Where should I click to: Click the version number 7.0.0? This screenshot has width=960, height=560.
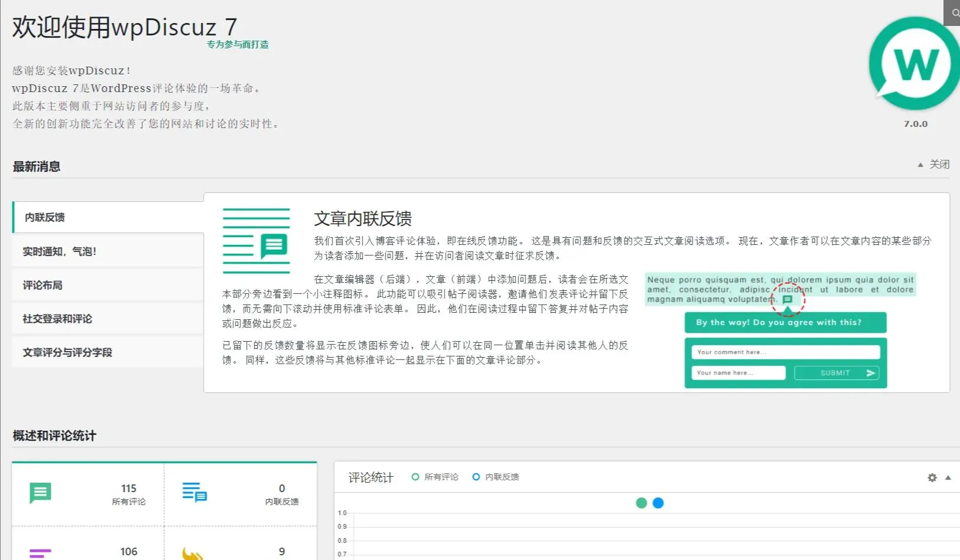tap(916, 124)
